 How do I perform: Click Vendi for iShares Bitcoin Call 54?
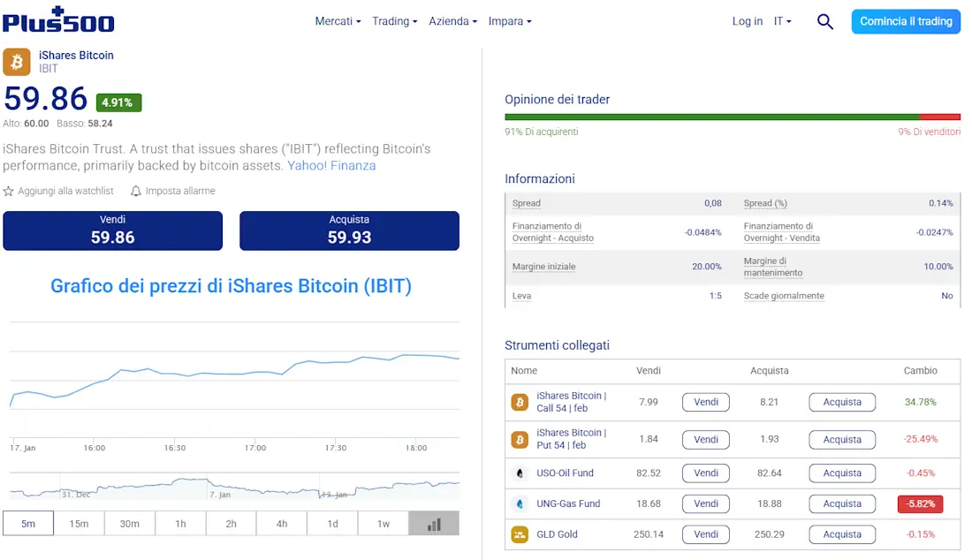click(x=706, y=402)
